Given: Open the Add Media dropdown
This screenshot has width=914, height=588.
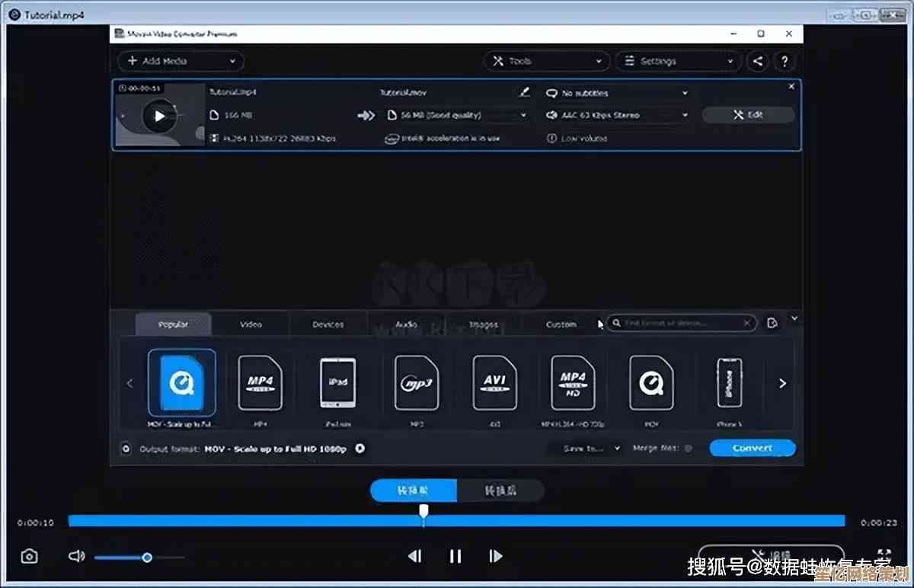Looking at the screenshot, I should point(181,62).
